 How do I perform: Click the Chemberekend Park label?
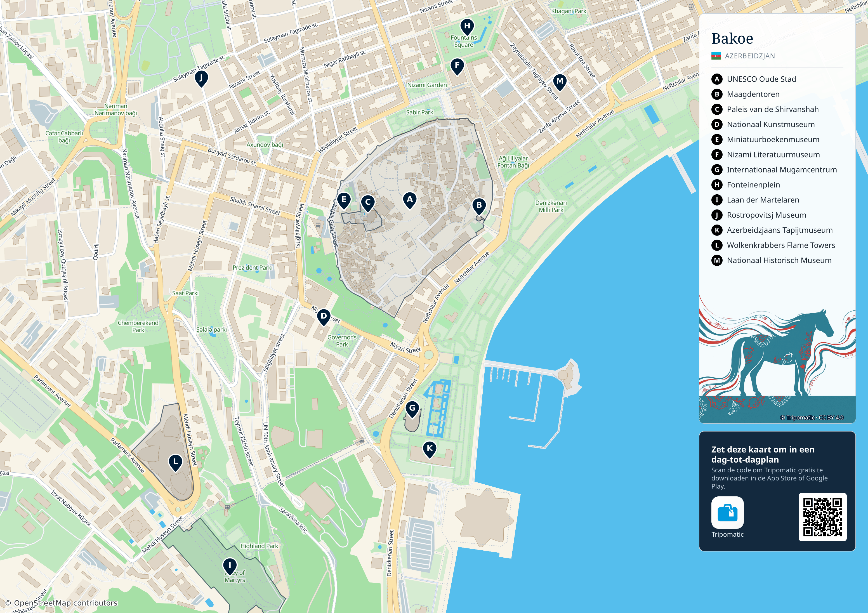pos(138,326)
